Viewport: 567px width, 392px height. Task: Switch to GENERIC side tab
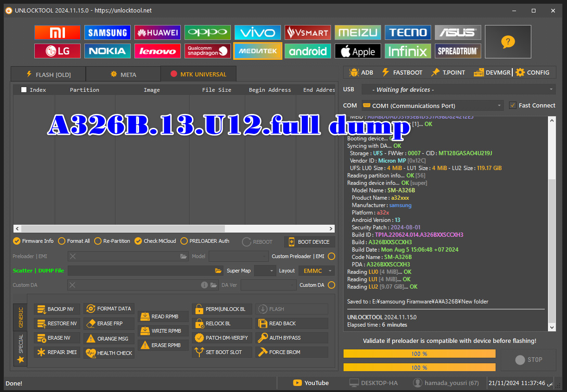click(x=20, y=317)
